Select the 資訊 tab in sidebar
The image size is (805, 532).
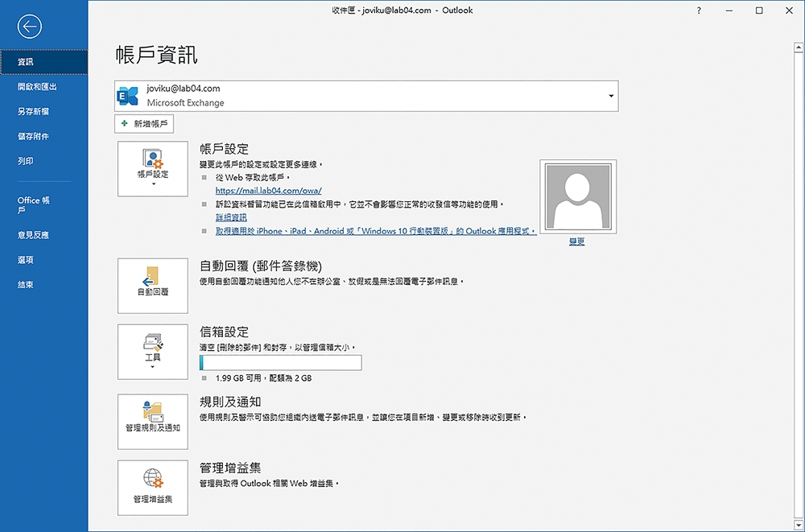44,62
